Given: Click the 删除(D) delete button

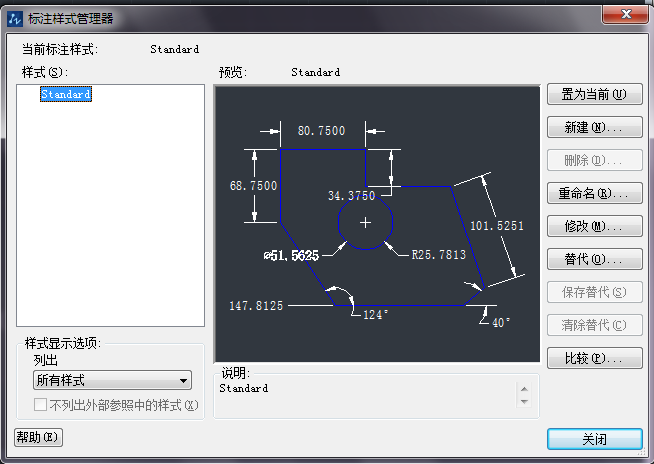Looking at the screenshot, I should [594, 161].
